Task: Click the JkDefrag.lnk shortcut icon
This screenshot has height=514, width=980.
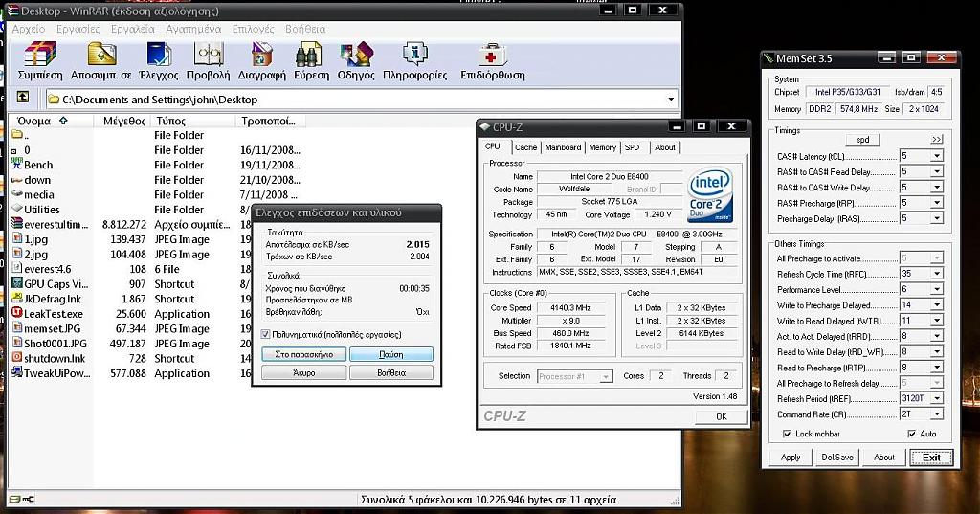Action: 17,299
